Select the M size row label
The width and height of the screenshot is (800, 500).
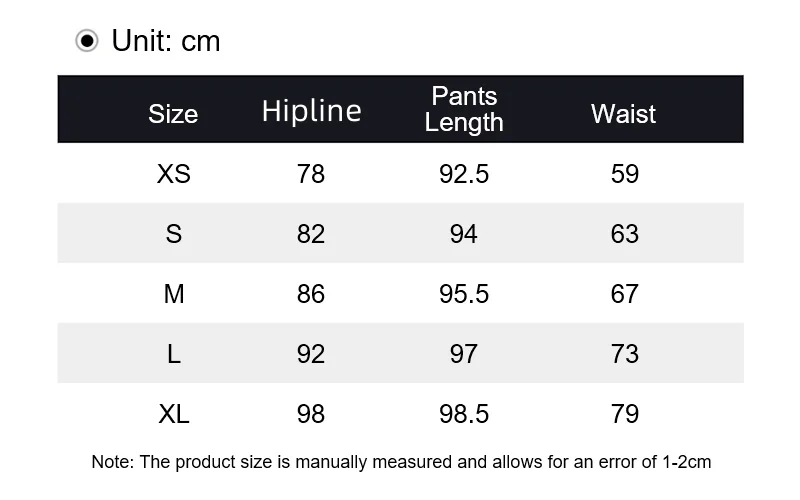click(174, 294)
